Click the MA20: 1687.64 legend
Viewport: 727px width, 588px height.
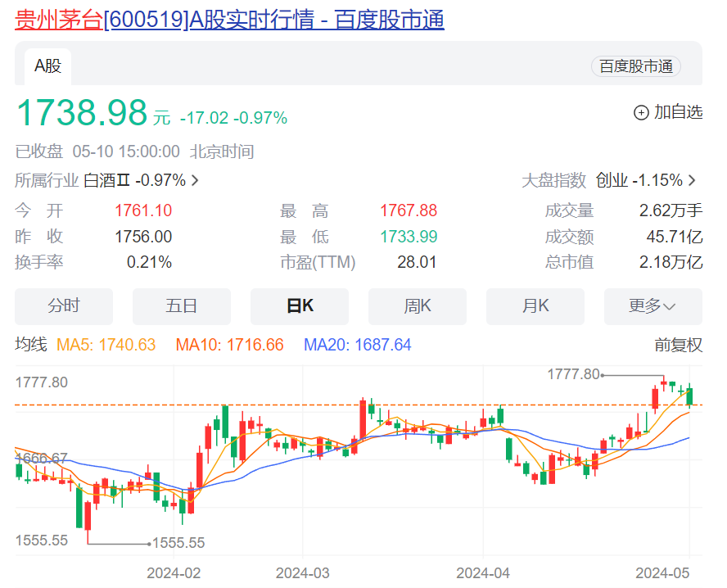pos(358,345)
